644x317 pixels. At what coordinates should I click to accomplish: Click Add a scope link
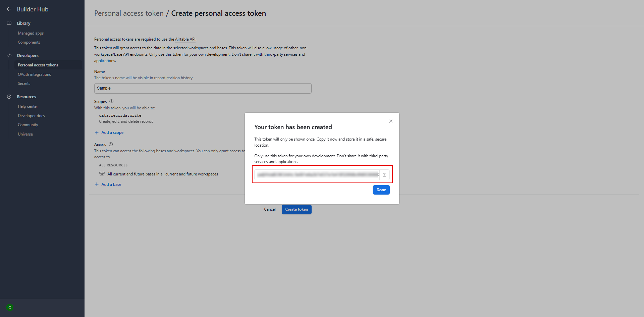pyautogui.click(x=112, y=133)
